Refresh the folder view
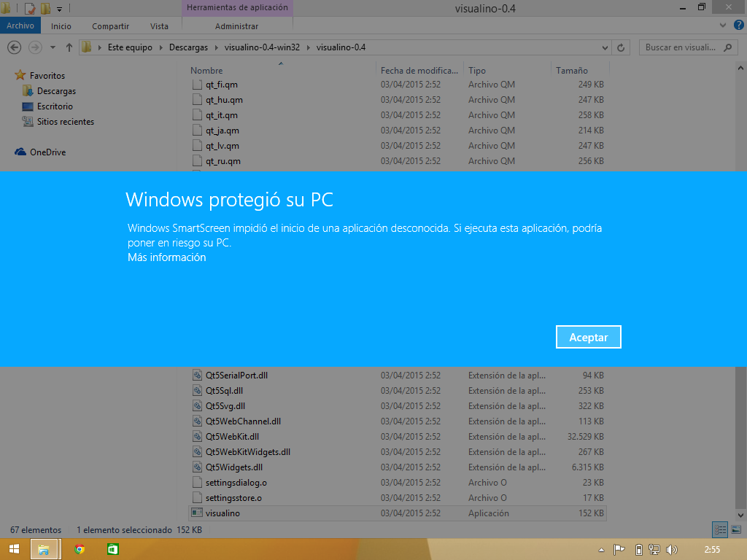 pos(621,47)
